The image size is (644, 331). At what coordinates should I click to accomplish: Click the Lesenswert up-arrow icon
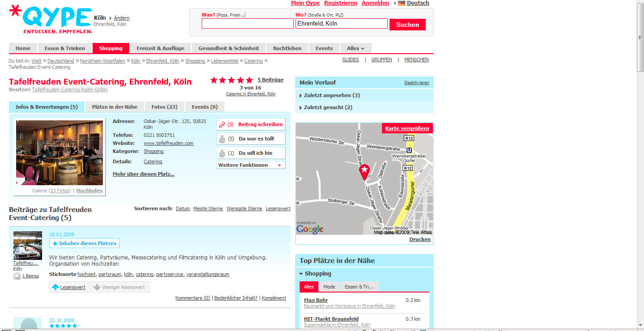click(55, 287)
